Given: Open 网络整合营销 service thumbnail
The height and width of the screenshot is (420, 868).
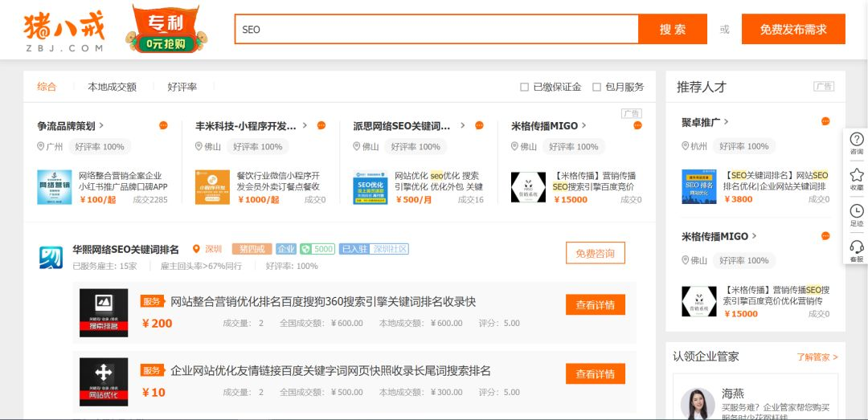Looking at the screenshot, I should [55, 187].
